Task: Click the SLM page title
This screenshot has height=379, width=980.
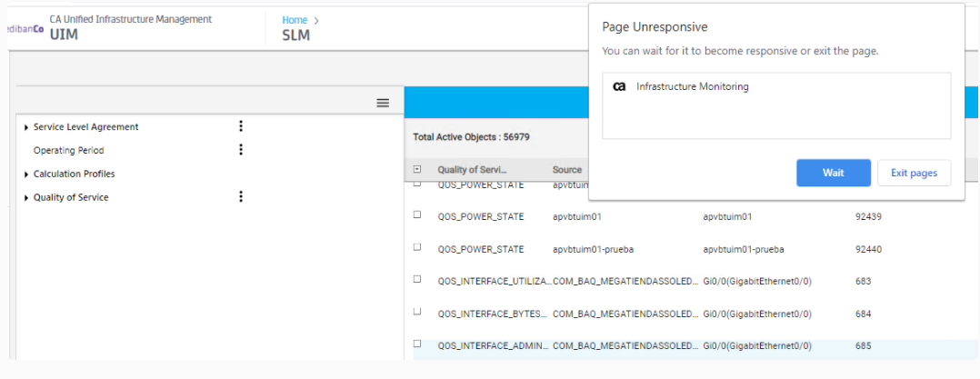Action: (296, 35)
